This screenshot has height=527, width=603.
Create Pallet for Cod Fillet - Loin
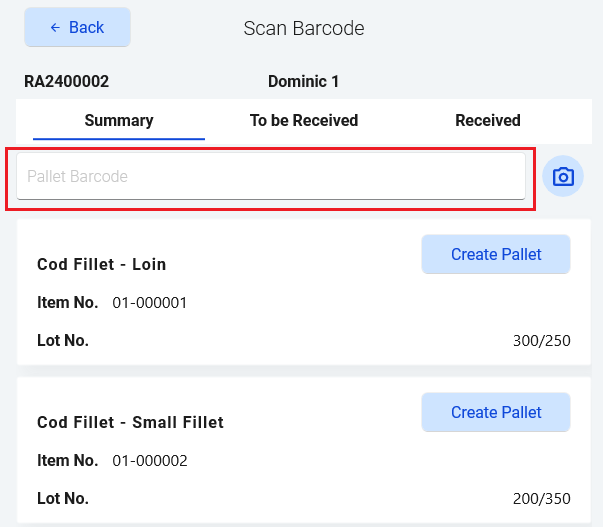point(496,255)
